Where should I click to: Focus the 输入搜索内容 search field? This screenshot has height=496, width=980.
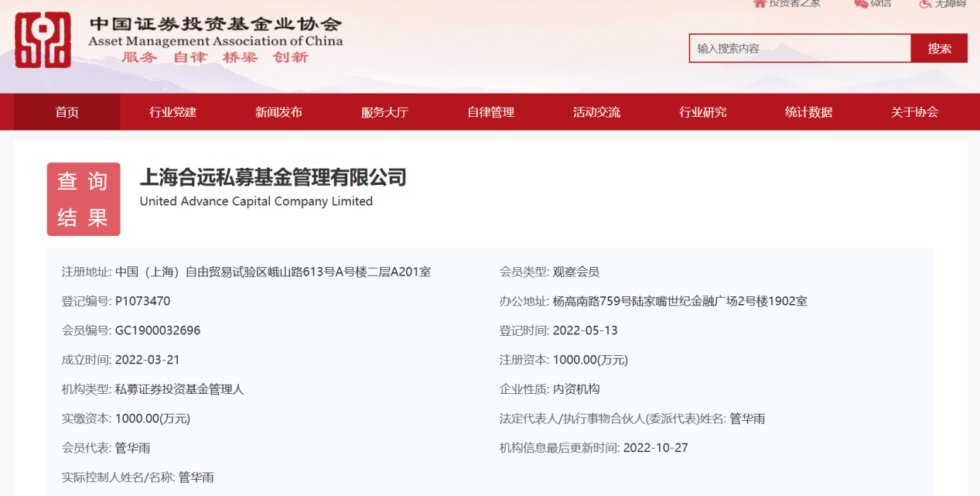(x=800, y=48)
